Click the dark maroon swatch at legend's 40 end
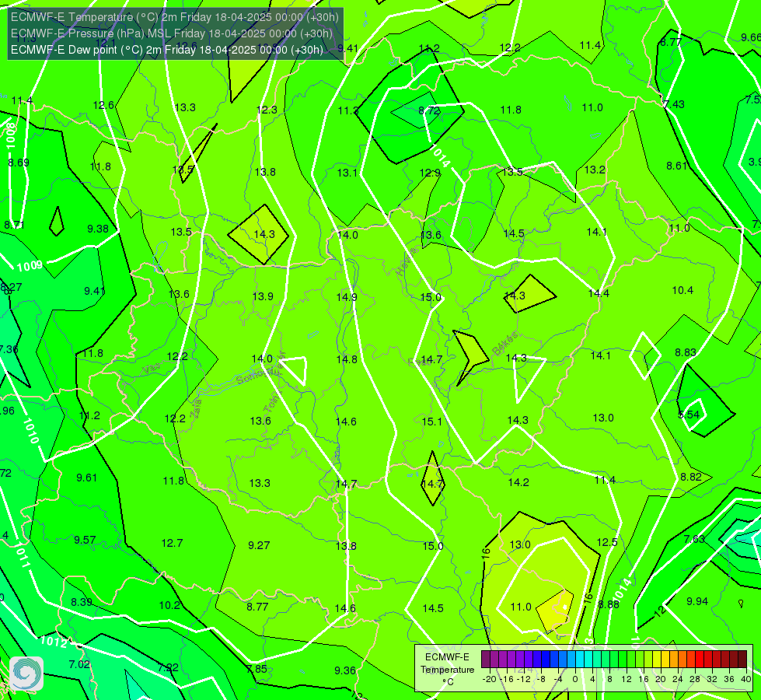 coord(742,660)
